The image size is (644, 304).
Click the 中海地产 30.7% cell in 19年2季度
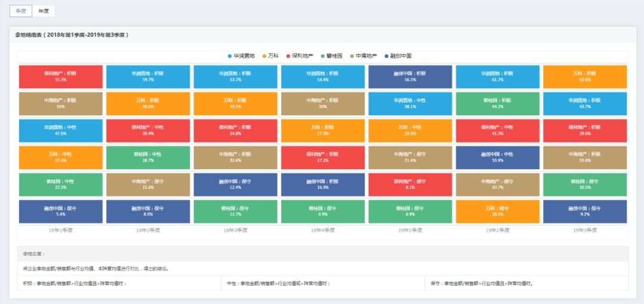[498, 184]
